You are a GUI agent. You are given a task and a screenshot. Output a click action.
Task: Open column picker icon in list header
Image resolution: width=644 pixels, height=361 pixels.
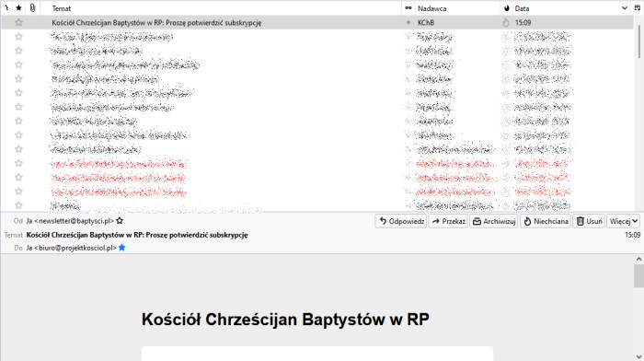click(638, 7)
